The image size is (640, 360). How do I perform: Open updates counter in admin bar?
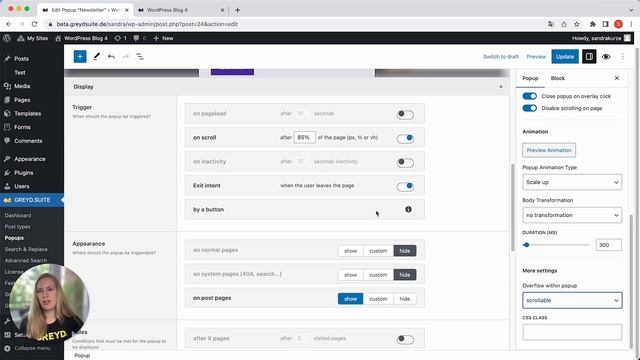pyautogui.click(x=120, y=38)
